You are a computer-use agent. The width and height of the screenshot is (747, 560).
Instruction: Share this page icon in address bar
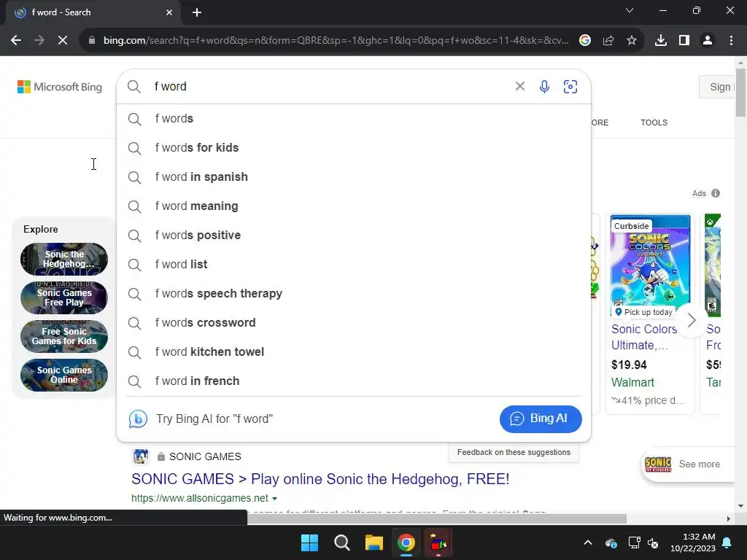pyautogui.click(x=608, y=41)
